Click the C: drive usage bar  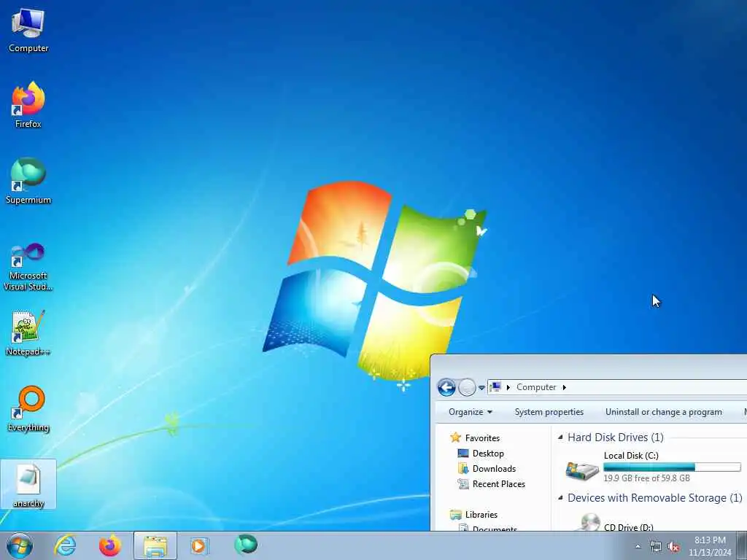[672, 467]
